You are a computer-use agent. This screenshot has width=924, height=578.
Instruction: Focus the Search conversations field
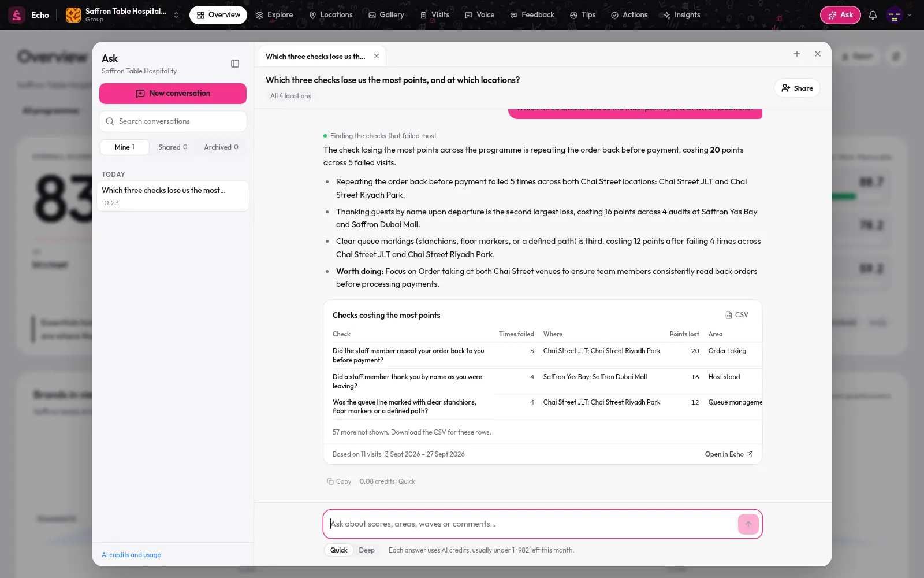(x=173, y=121)
